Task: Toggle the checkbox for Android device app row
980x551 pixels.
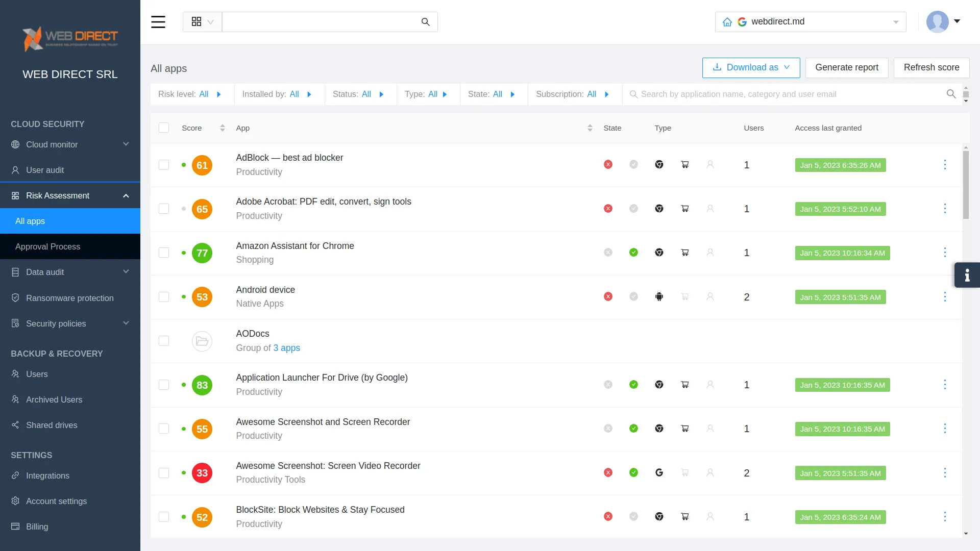Action: pyautogui.click(x=163, y=297)
